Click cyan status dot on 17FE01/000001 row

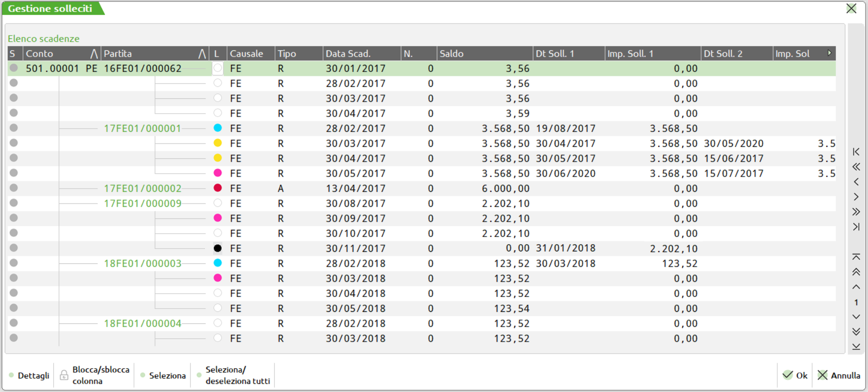(x=217, y=128)
